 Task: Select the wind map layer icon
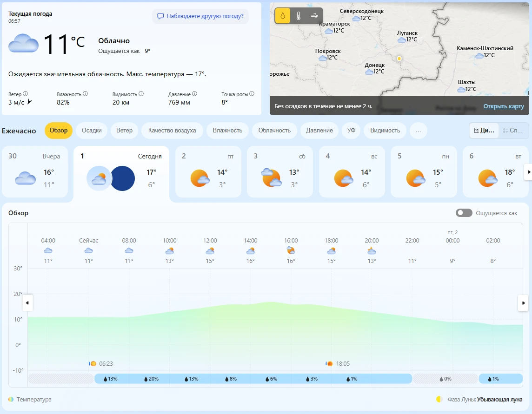point(314,16)
